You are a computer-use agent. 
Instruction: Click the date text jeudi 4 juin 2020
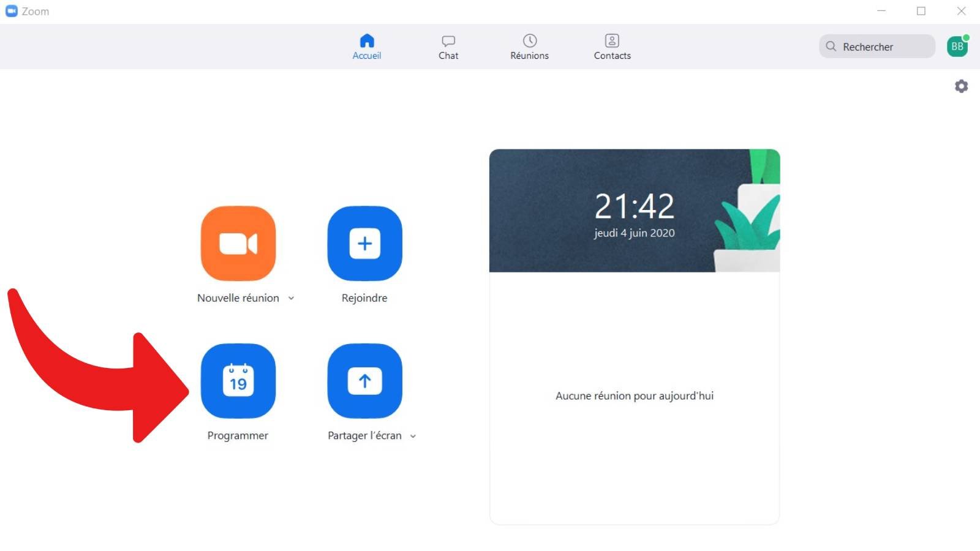click(634, 233)
